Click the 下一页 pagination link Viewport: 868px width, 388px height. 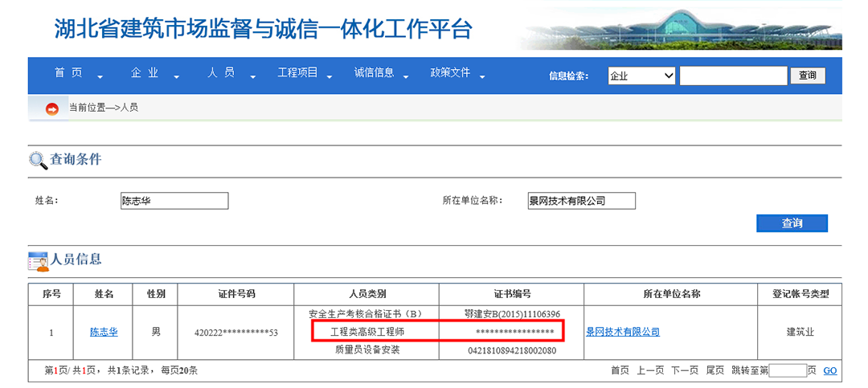pyautogui.click(x=685, y=370)
